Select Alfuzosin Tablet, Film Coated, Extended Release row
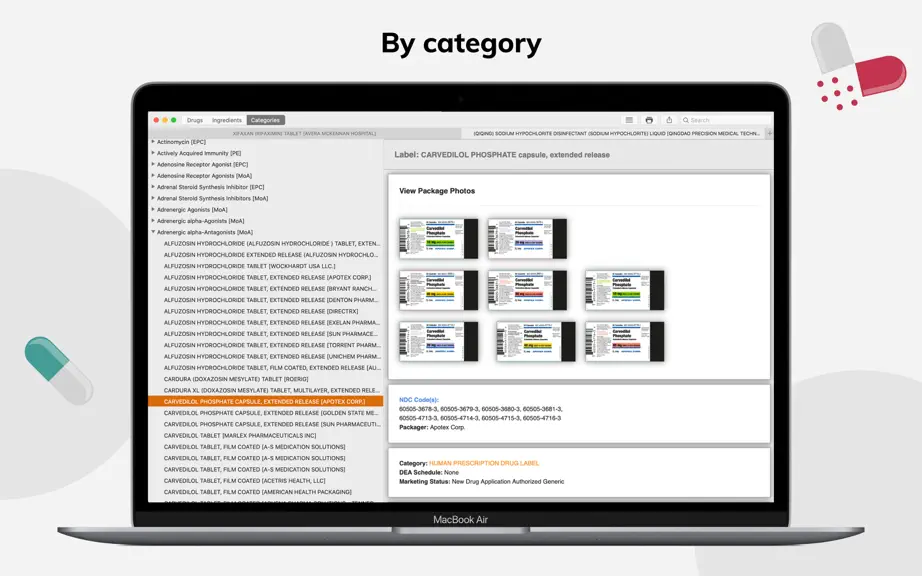The height and width of the screenshot is (576, 922). pos(266,367)
